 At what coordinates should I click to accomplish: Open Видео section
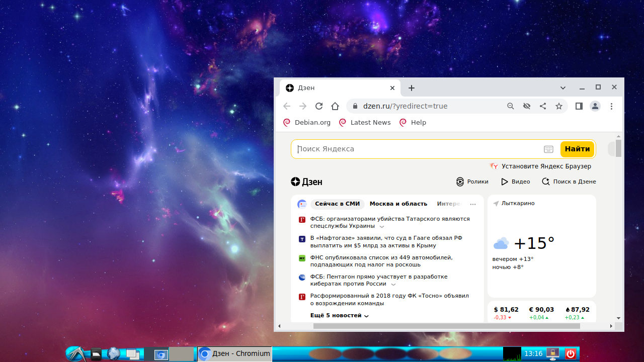pyautogui.click(x=516, y=182)
